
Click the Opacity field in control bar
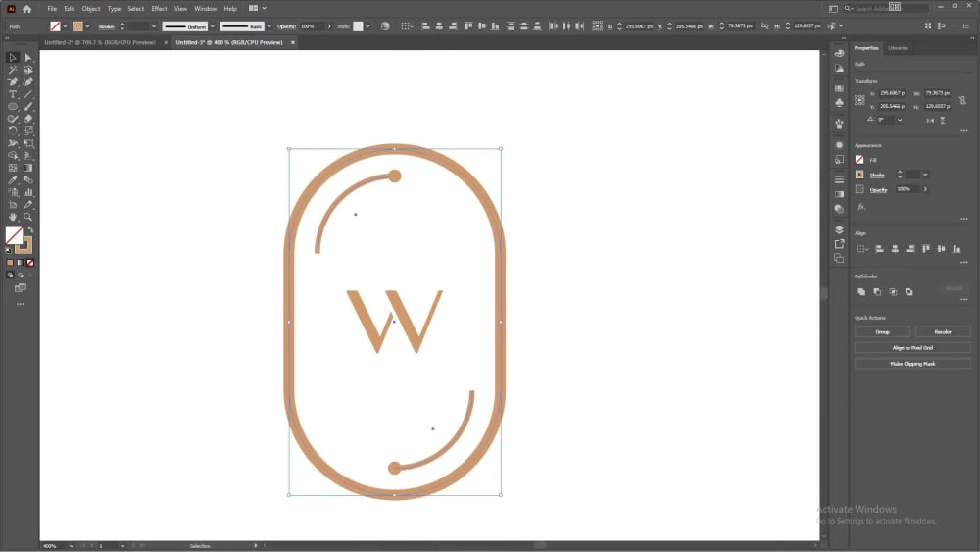tap(313, 26)
